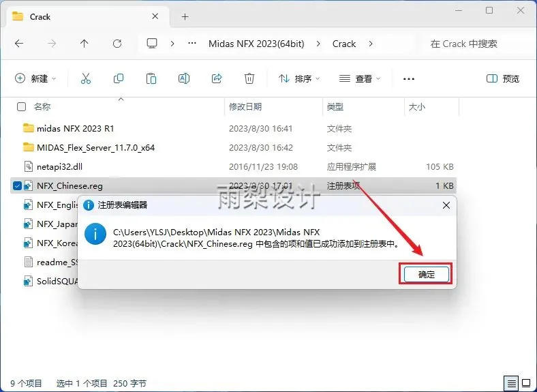Open Midas NFX 2023(64bit) breadcrumb
537x392 pixels.
[x=256, y=44]
